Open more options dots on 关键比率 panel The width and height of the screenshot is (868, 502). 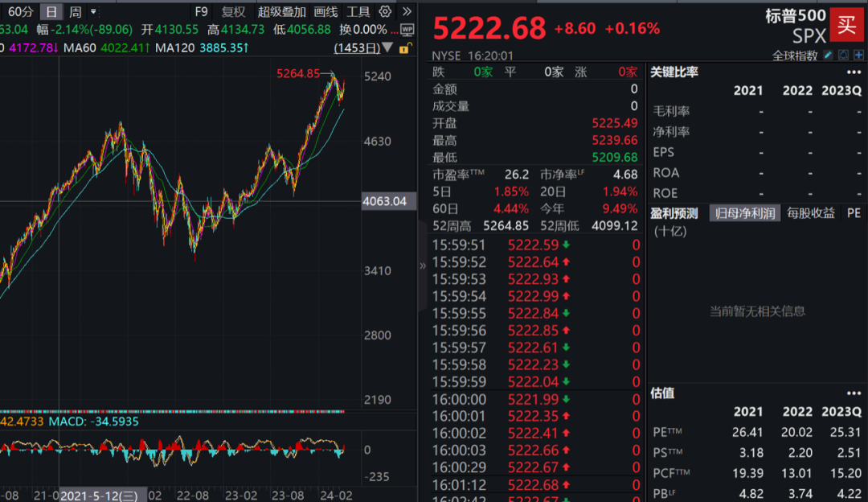(x=854, y=72)
